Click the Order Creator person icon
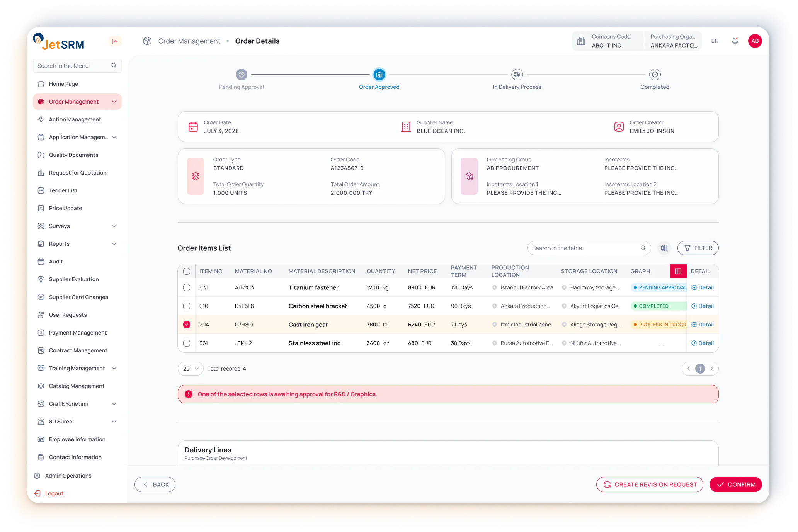798x532 pixels. 619,127
